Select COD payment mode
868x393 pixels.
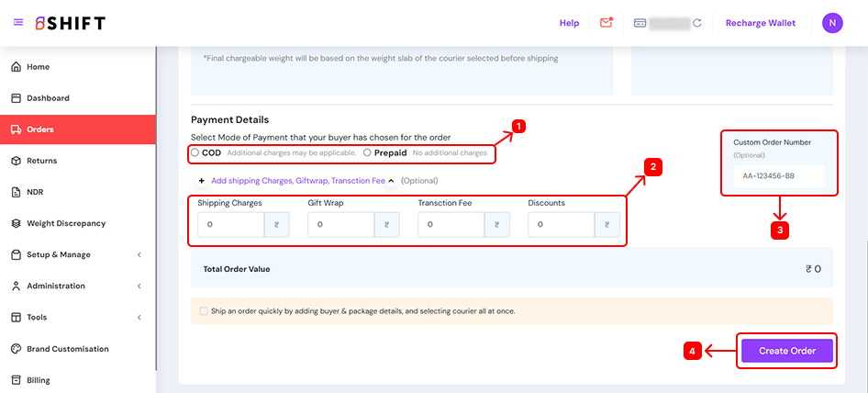[x=195, y=152]
